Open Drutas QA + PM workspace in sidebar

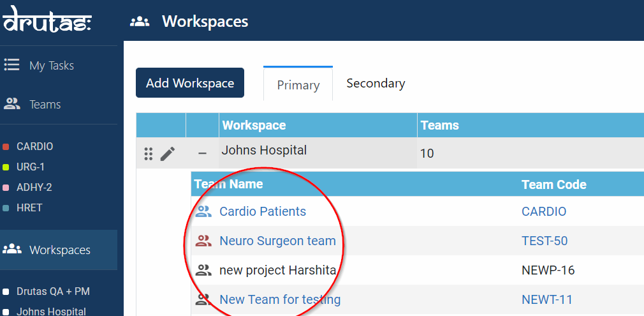[53, 292]
